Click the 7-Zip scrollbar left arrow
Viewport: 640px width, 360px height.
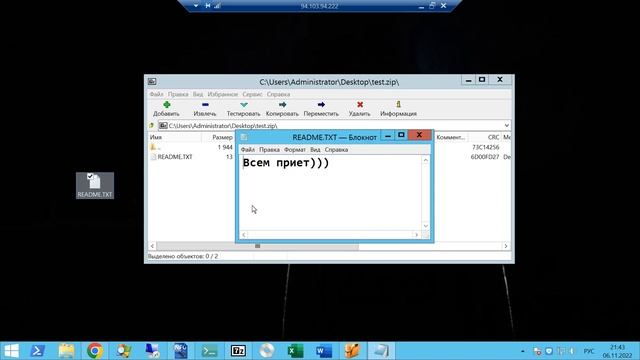tap(152, 246)
